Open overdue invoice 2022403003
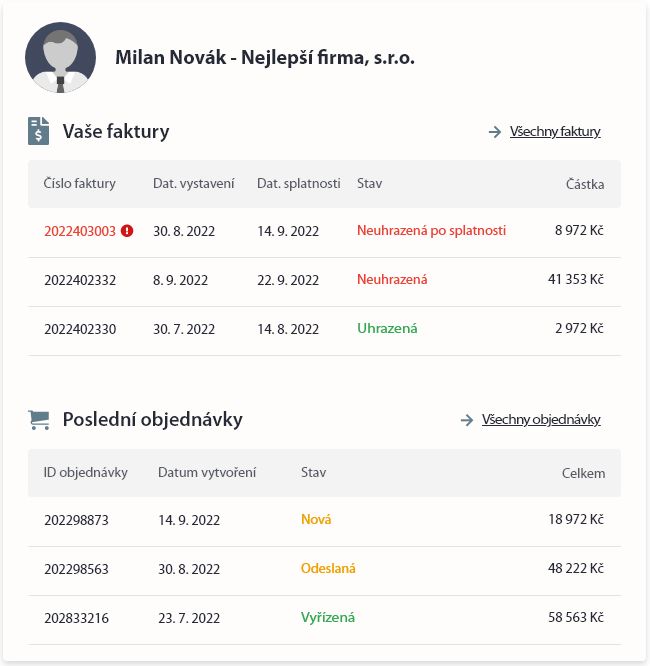Image resolution: width=650 pixels, height=666 pixels. 80,231
